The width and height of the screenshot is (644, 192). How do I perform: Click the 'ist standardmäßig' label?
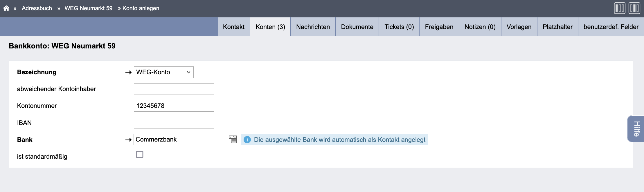(x=42, y=157)
